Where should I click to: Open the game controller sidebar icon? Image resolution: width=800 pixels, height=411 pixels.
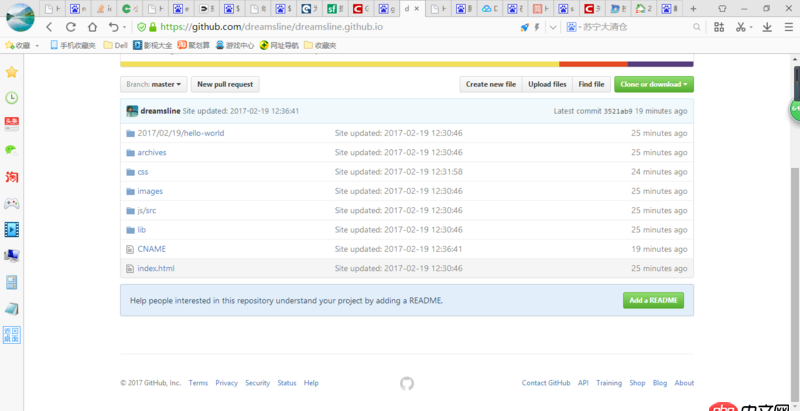(12, 204)
